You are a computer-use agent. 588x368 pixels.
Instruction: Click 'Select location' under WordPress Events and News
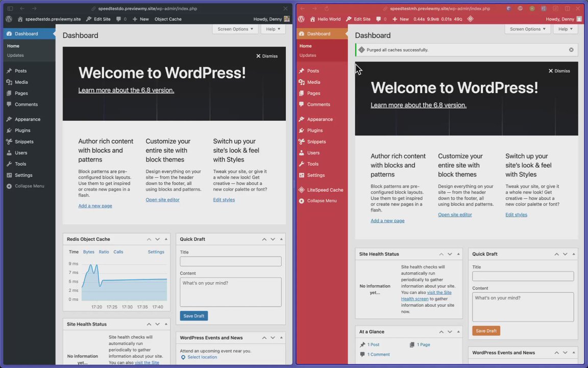coord(202,357)
